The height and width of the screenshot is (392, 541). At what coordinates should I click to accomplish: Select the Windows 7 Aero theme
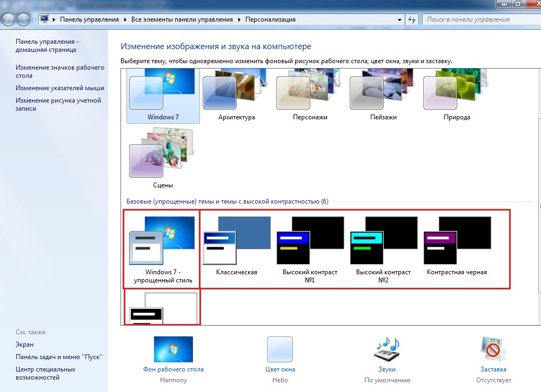(163, 95)
